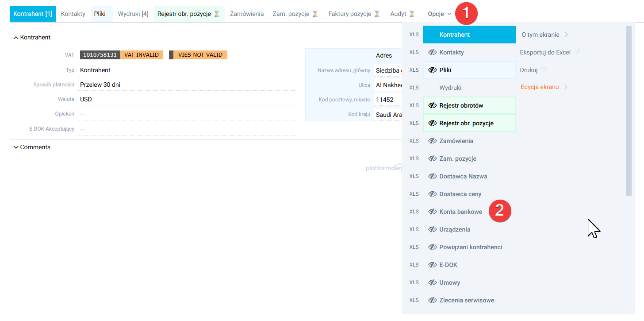Toggle visibility eye for Pliki tab
Image resolution: width=644 pixels, height=321 pixels.
(433, 70)
